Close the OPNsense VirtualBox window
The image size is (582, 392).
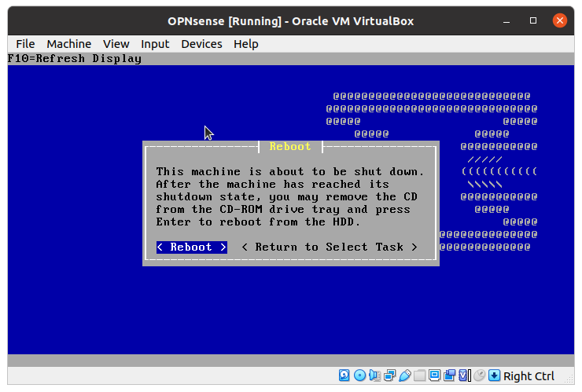pos(560,20)
